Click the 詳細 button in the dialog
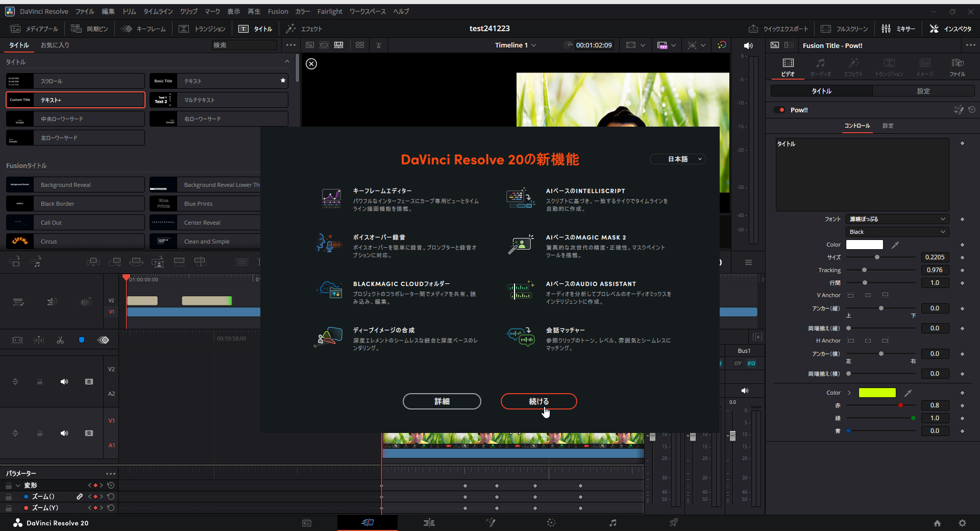This screenshot has height=531, width=980. [x=442, y=401]
